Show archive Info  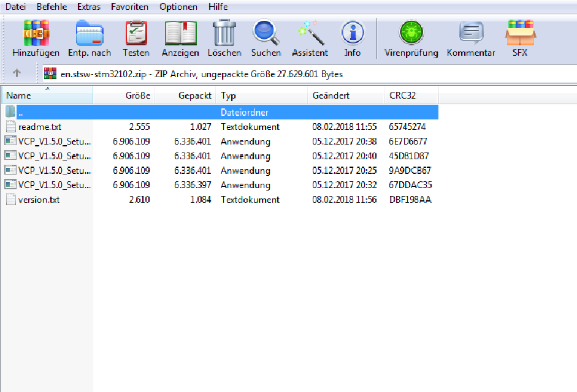pos(353,38)
